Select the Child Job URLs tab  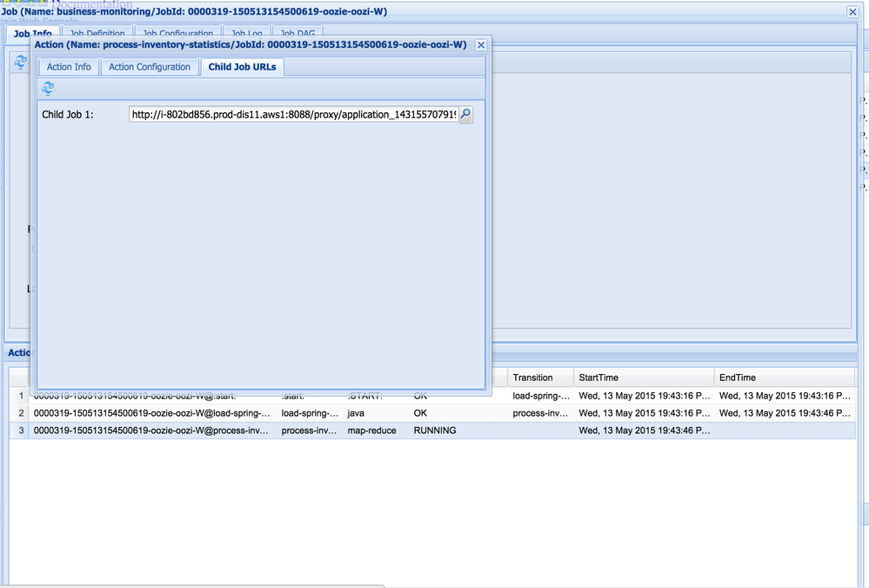pos(241,66)
